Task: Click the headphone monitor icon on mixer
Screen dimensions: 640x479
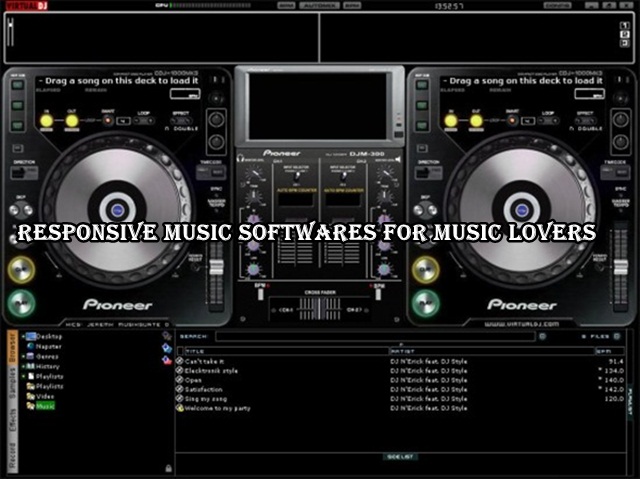Action: pyautogui.click(x=240, y=158)
